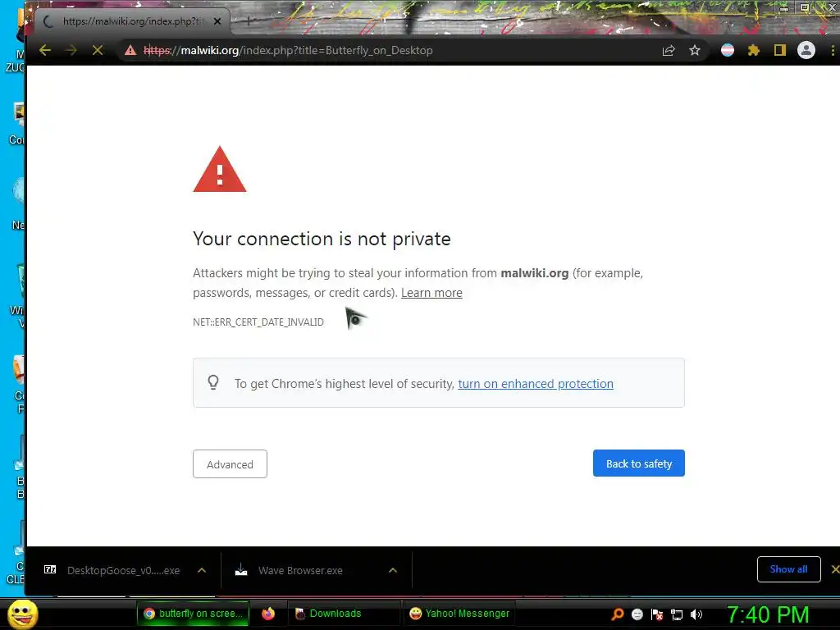Click the malwiki.org URL in the address bar
The image size is (840, 630).
click(288, 50)
